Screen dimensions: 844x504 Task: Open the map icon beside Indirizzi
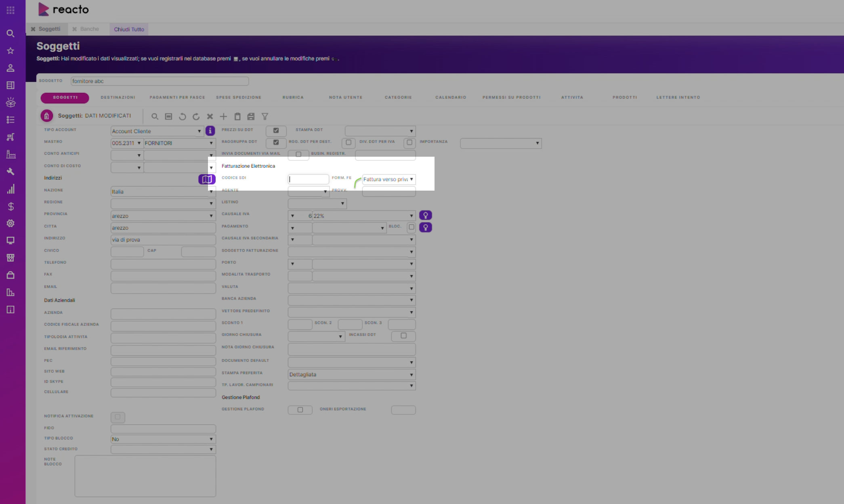[207, 179]
